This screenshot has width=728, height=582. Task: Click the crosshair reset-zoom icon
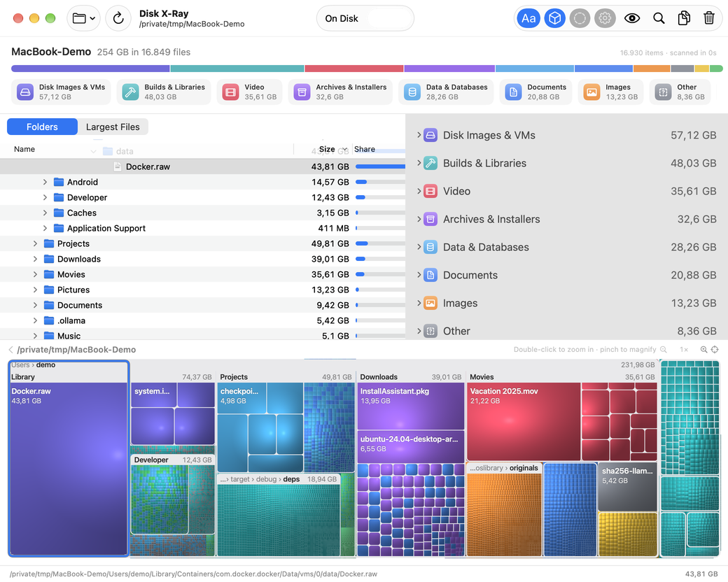715,350
